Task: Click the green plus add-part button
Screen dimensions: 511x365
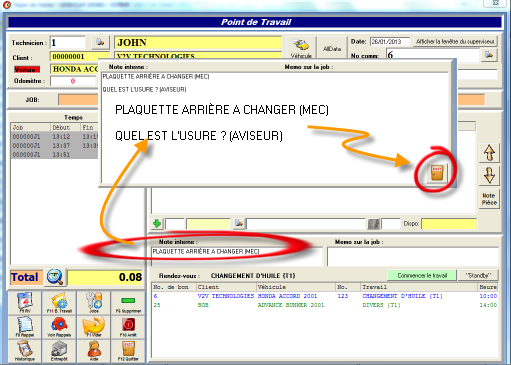Action: point(157,223)
